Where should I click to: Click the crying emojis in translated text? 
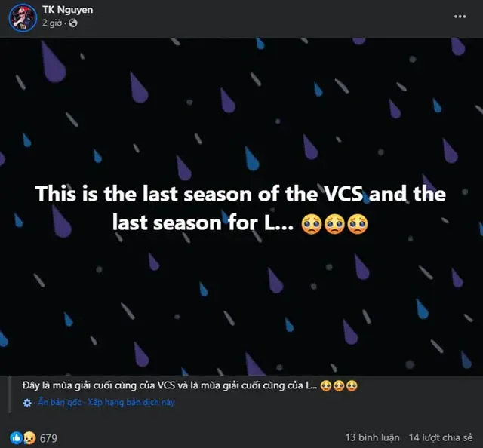click(339, 386)
